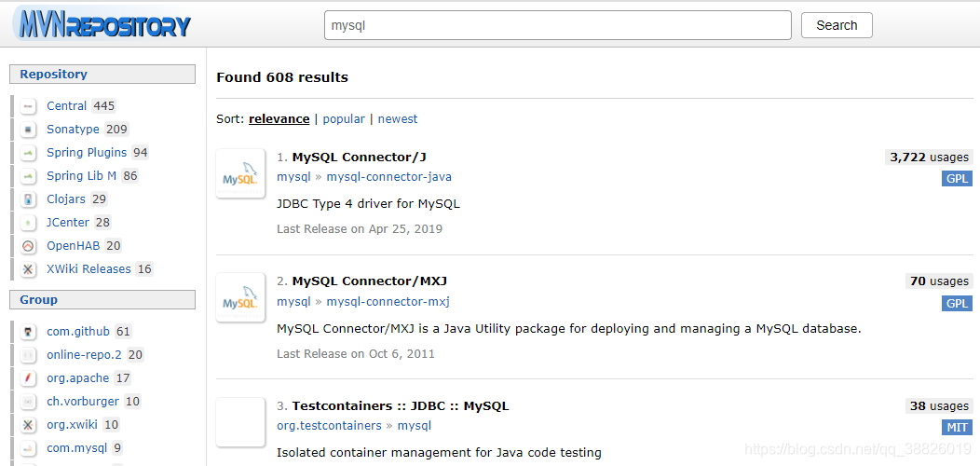Click the Sonatype repository icon
Viewport: 980px width, 466px height.
pos(28,130)
